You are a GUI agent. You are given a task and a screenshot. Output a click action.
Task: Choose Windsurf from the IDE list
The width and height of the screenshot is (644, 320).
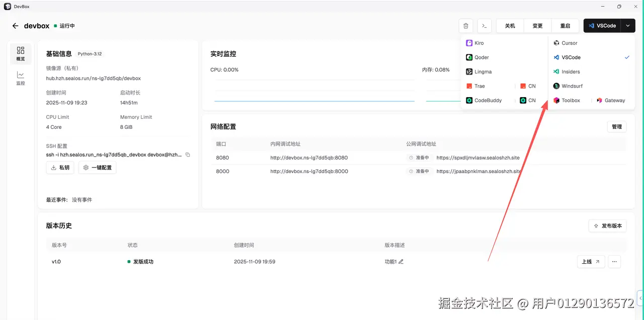[572, 86]
